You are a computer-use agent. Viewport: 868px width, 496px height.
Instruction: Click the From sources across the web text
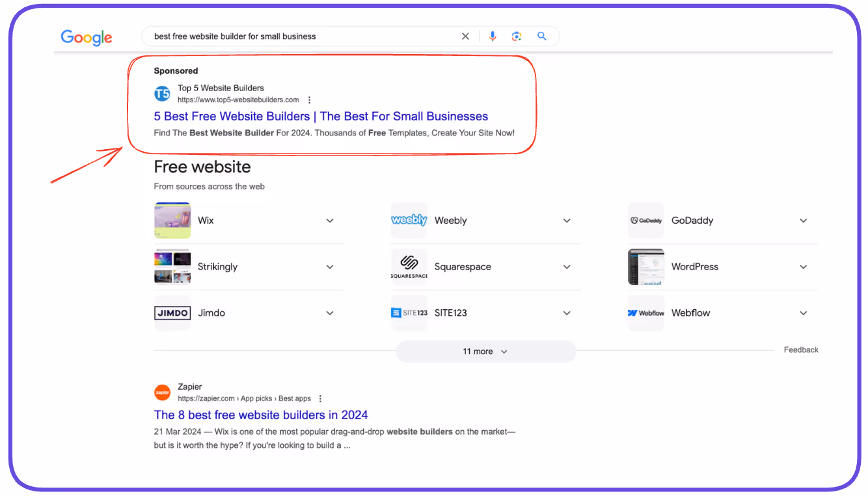[x=209, y=186]
